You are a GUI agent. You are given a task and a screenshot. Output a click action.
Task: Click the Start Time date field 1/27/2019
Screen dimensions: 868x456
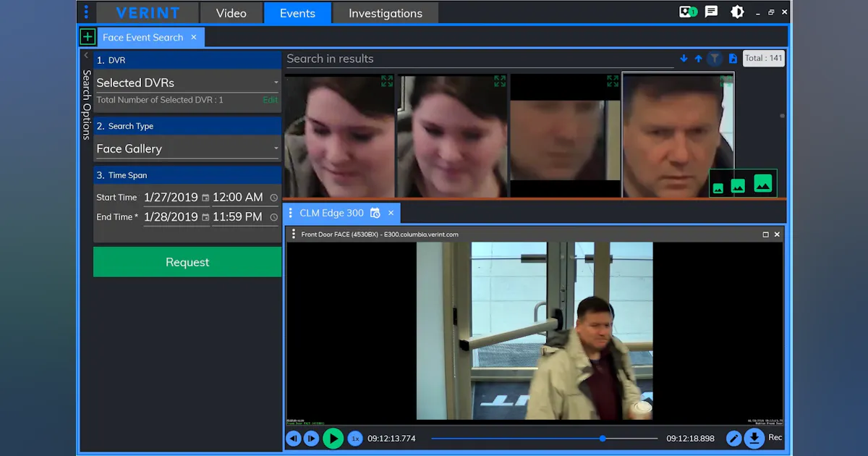click(171, 197)
